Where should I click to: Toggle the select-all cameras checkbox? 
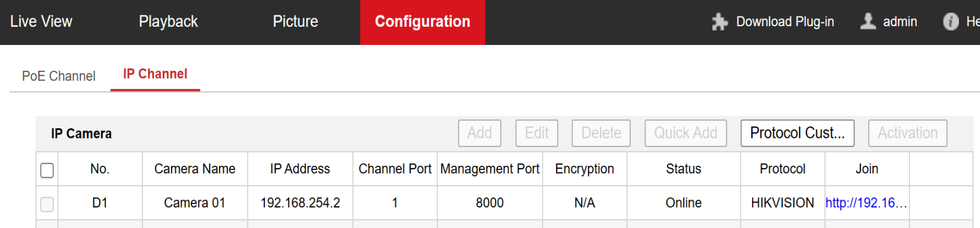click(x=47, y=170)
